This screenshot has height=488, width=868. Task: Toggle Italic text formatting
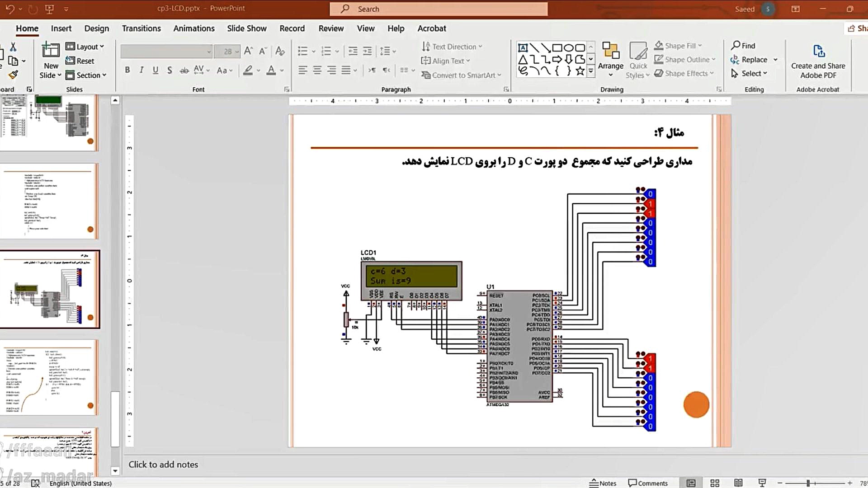142,70
